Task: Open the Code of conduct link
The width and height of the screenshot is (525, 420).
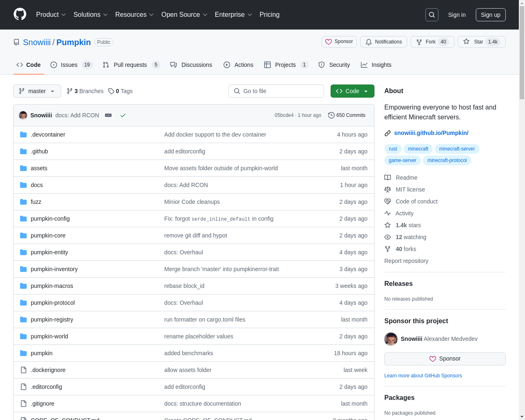Action: click(x=411, y=201)
